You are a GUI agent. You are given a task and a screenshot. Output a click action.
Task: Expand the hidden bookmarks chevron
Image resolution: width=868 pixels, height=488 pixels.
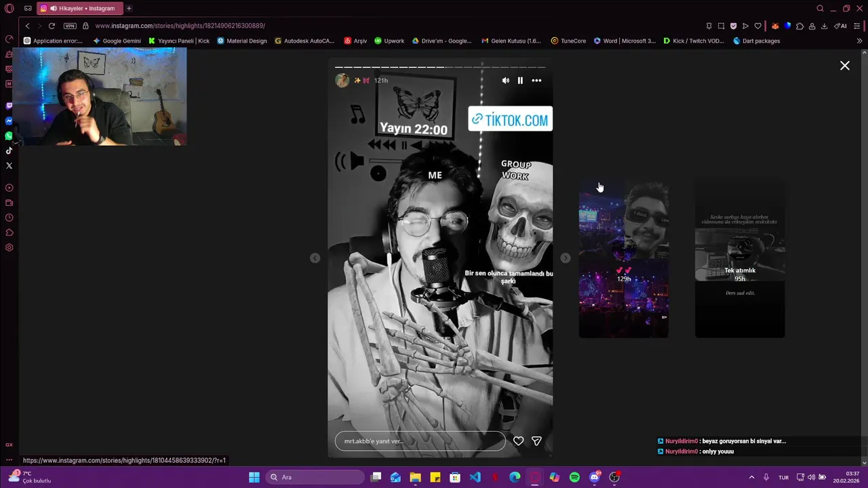pos(859,41)
